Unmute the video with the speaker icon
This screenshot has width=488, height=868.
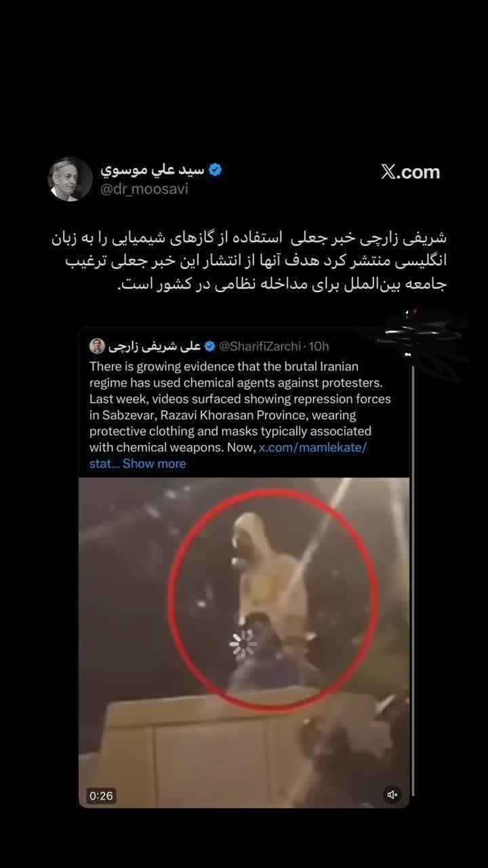click(x=392, y=795)
